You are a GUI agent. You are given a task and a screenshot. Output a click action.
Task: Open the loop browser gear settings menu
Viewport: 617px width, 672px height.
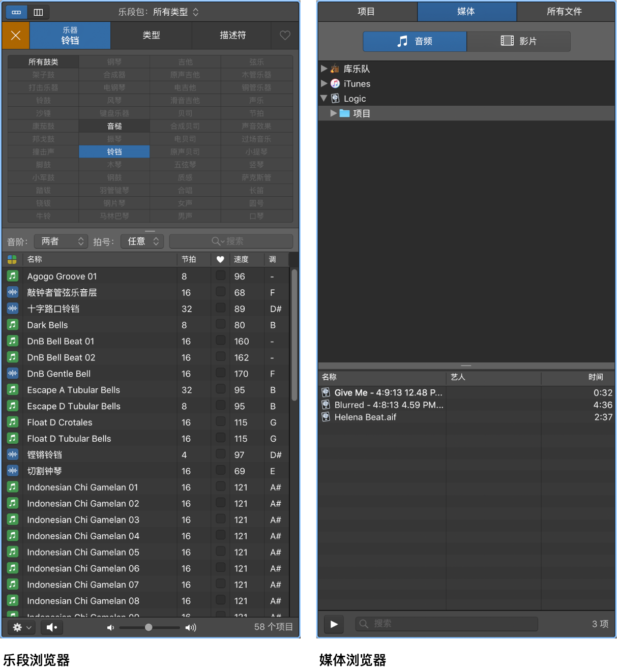22,627
